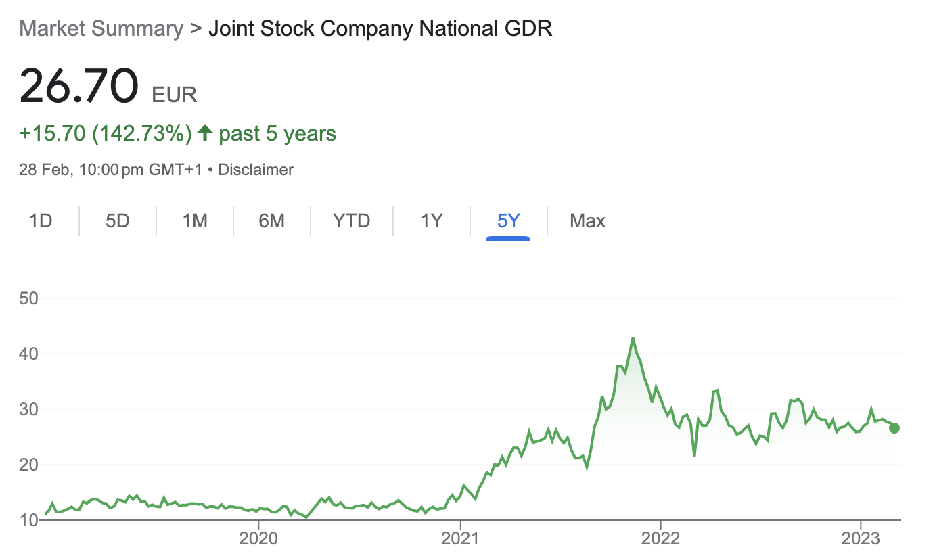This screenshot has width=935, height=560.
Task: Switch chart to 1Y view
Action: [x=431, y=220]
